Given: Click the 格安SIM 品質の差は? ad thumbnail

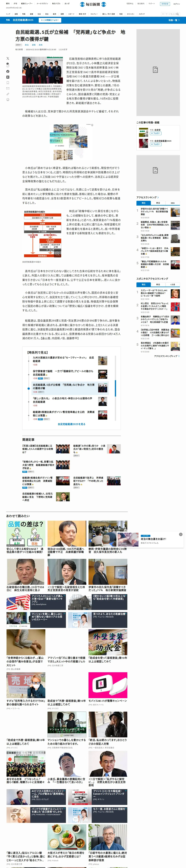Looking at the screenshot, I should [x=26, y=533].
